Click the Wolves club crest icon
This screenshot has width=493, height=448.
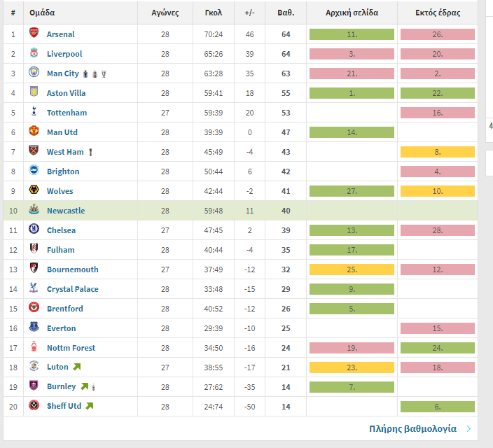pyautogui.click(x=34, y=190)
